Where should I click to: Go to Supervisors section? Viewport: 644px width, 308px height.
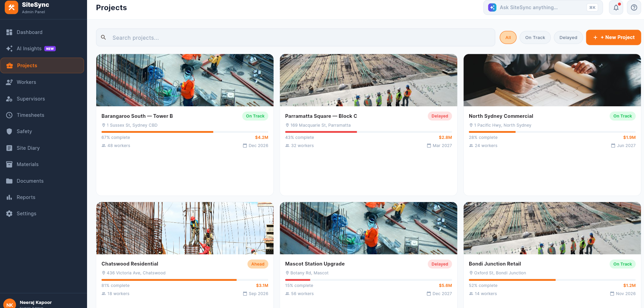click(x=42, y=99)
